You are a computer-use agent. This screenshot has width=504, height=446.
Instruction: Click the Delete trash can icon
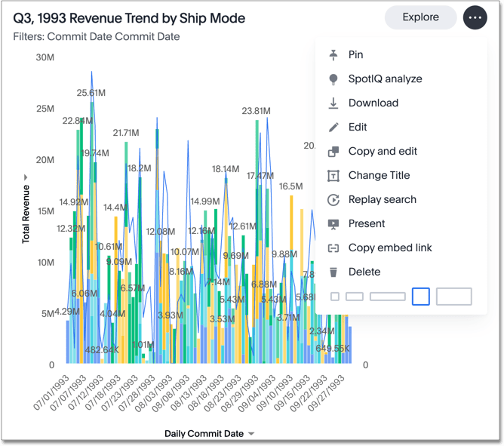(x=333, y=272)
